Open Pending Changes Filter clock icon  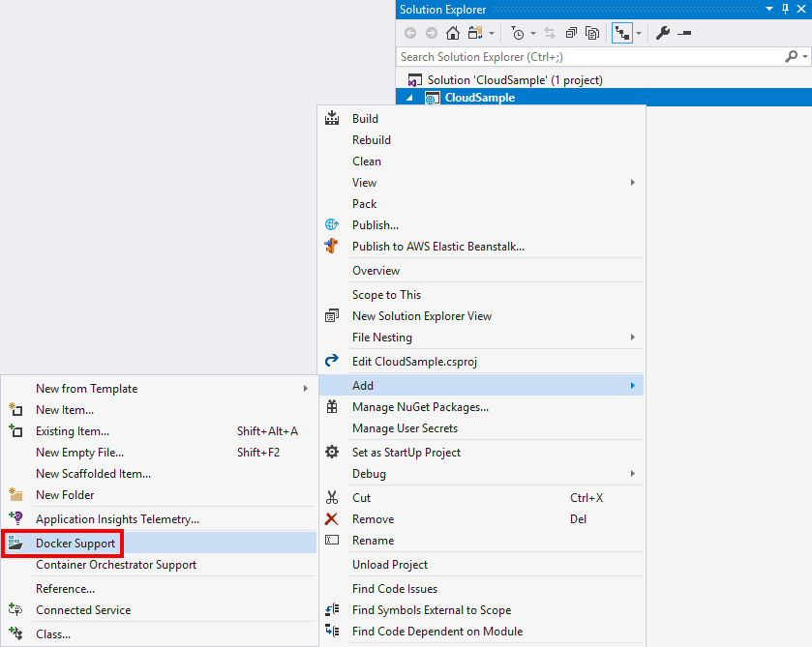tap(518, 33)
